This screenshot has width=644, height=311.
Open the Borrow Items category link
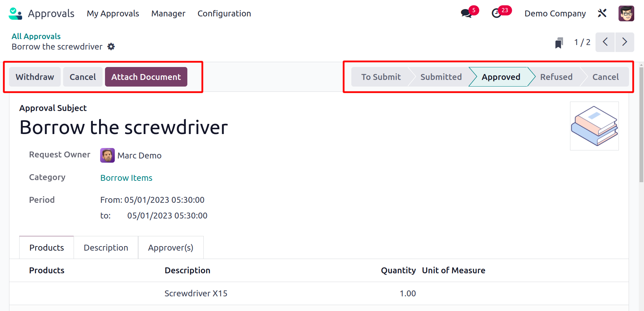pyautogui.click(x=126, y=178)
